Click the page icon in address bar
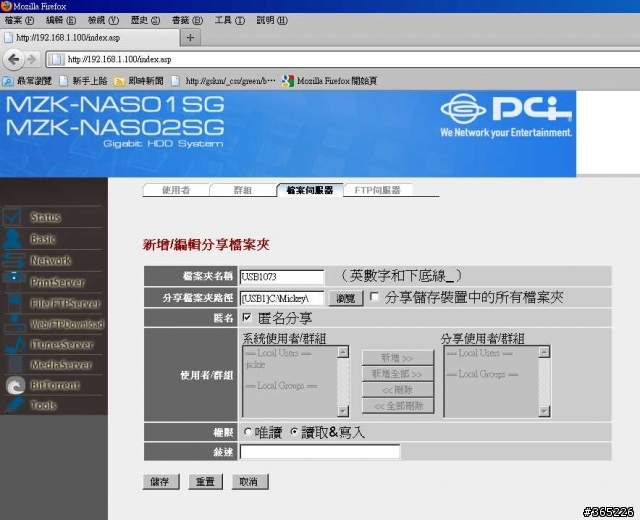640x520 pixels. click(56, 60)
